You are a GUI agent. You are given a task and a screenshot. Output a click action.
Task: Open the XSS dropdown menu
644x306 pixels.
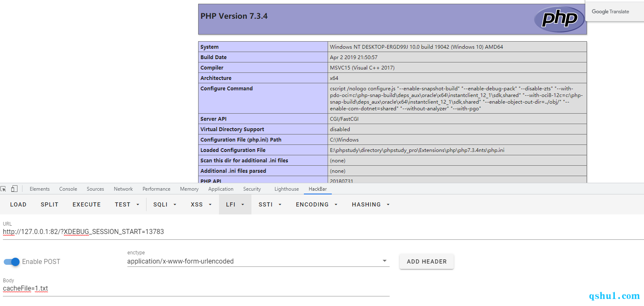pyautogui.click(x=201, y=204)
